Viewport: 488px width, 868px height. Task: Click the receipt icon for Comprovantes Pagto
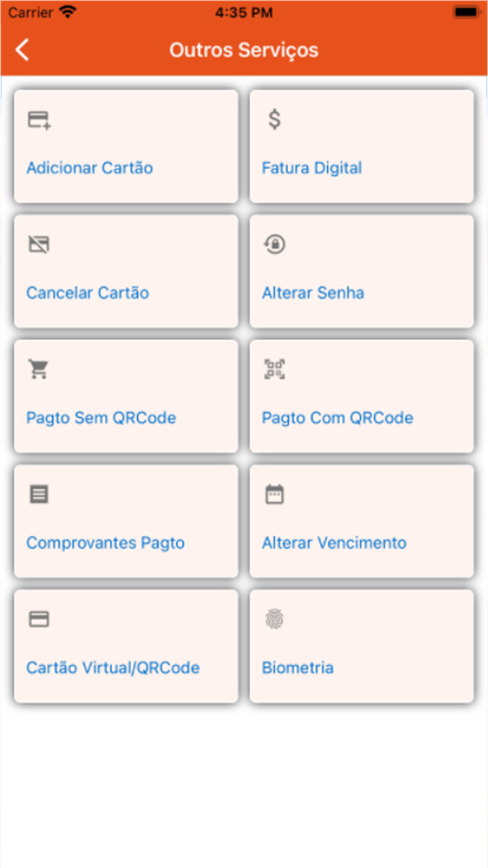(x=38, y=494)
